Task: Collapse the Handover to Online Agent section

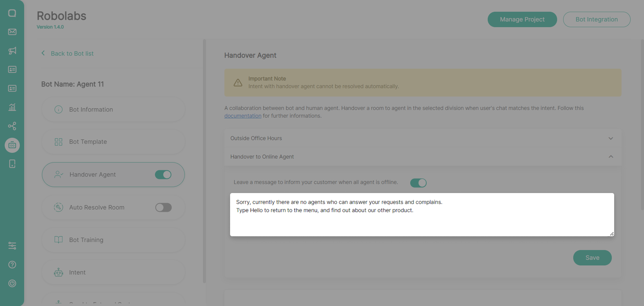Action: pos(610,157)
